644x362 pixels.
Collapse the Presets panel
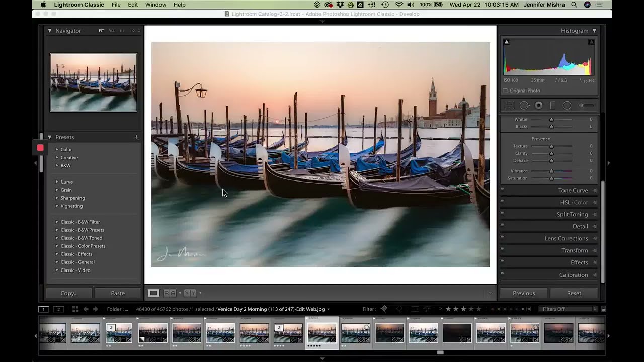coord(50,137)
